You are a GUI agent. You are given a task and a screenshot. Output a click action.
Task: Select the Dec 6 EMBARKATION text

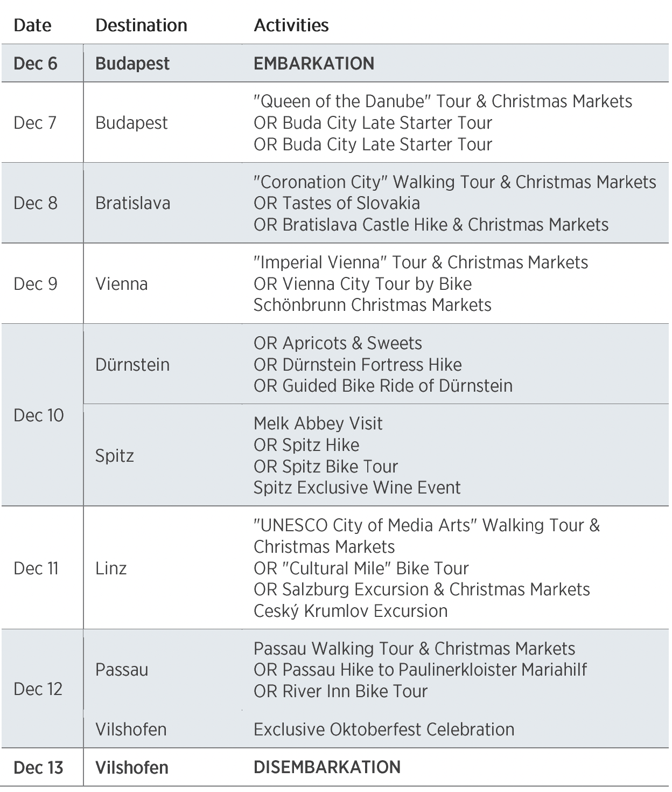pyautogui.click(x=313, y=64)
